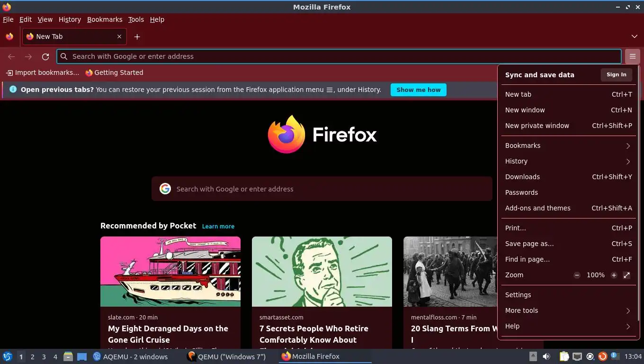This screenshot has height=364, width=644.
Task: Switch to workspace 3 in the taskbar
Action: pos(44,357)
